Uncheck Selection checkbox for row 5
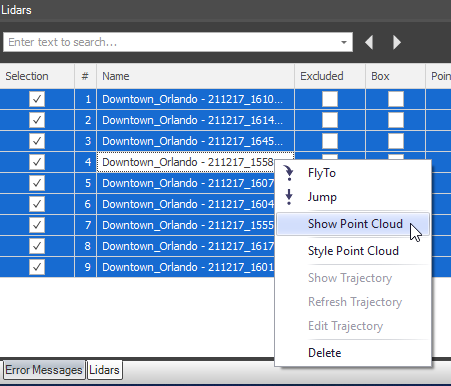The height and width of the screenshot is (386, 451). [37, 183]
